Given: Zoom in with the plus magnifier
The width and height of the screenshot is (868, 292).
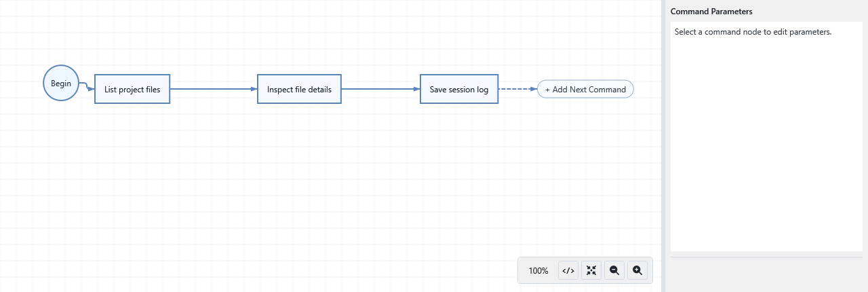Looking at the screenshot, I should point(637,270).
